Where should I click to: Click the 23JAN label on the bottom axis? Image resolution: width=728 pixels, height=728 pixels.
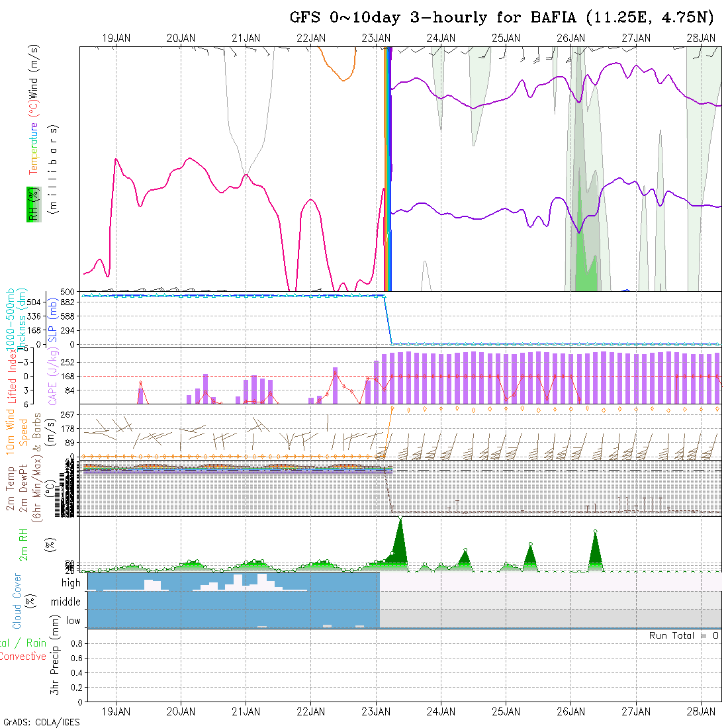pos(376,711)
